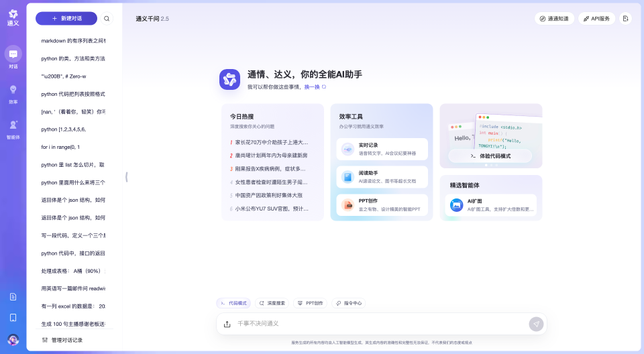This screenshot has height=354, width=644.
Task: Open conversation '生成 100 句主播感谢老板送'
Action: coord(73,324)
